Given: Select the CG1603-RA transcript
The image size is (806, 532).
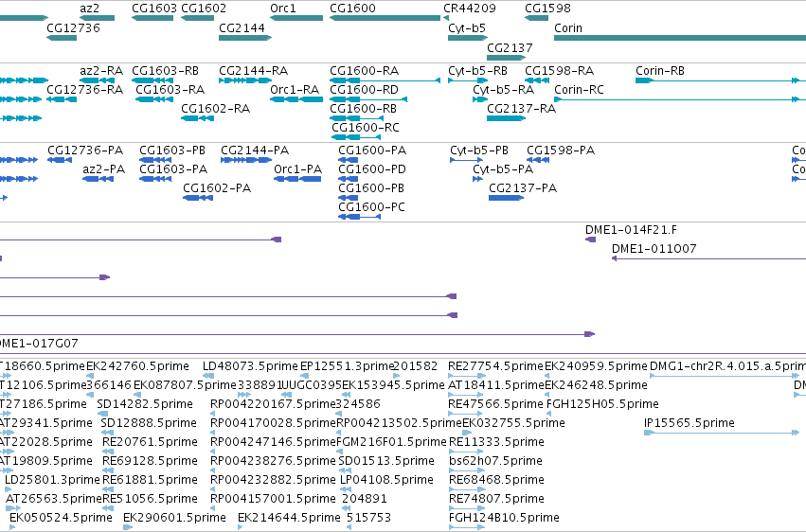Looking at the screenshot, I should 154,99.
